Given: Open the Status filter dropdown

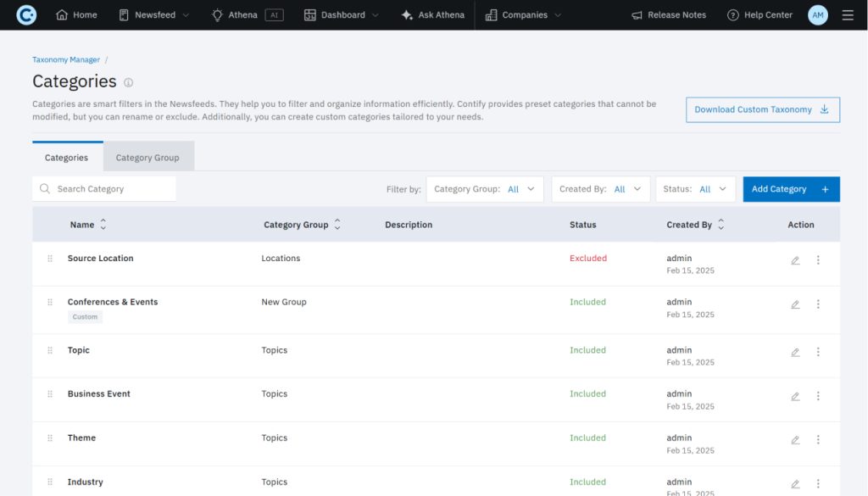Looking at the screenshot, I should click(x=695, y=188).
